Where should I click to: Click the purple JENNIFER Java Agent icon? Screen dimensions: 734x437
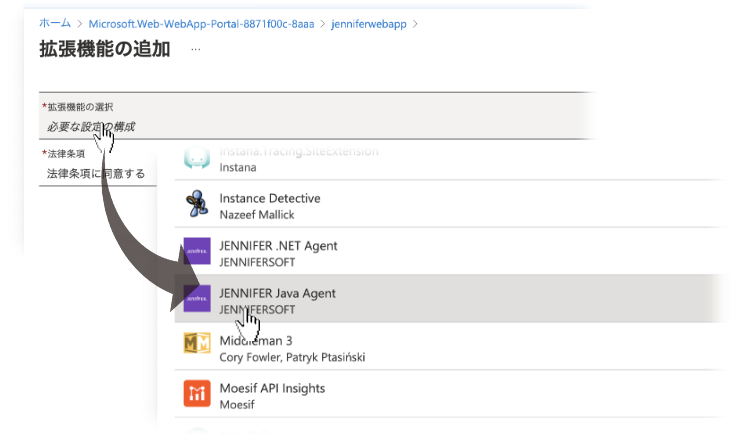tap(196, 298)
